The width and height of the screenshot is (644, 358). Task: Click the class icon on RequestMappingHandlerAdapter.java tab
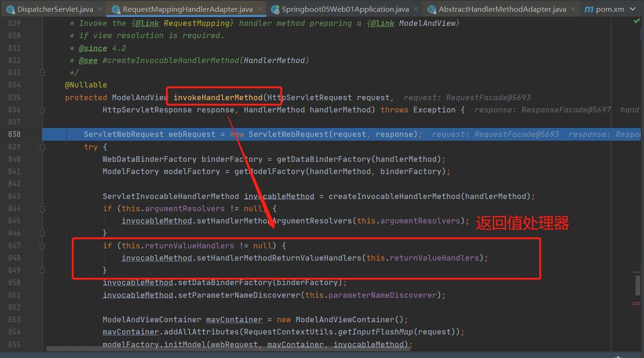[116, 9]
